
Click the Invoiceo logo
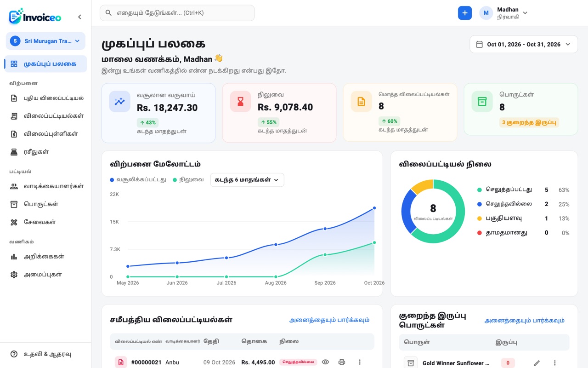pos(35,17)
